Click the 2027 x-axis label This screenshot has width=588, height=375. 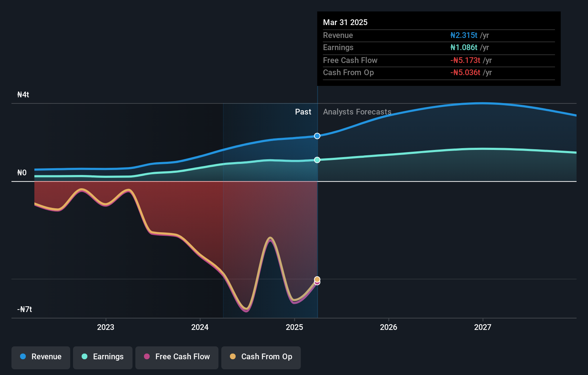[x=483, y=327]
